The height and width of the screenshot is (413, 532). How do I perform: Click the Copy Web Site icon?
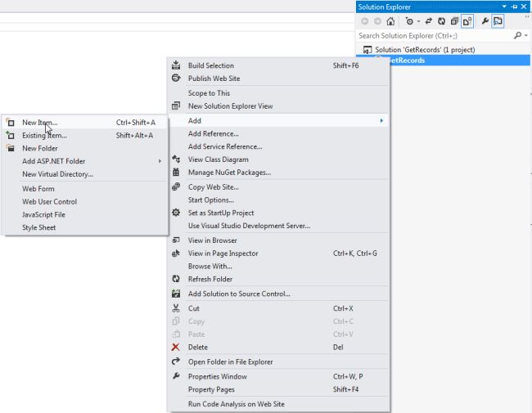176,186
